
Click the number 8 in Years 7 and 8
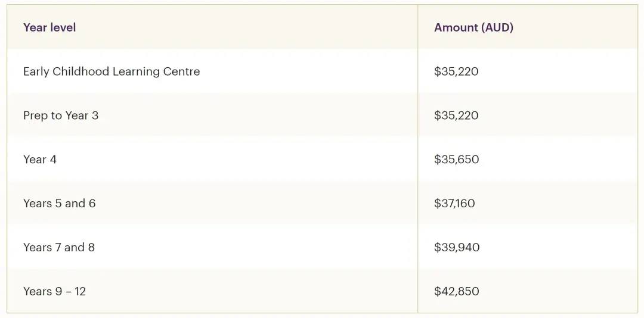pos(91,247)
